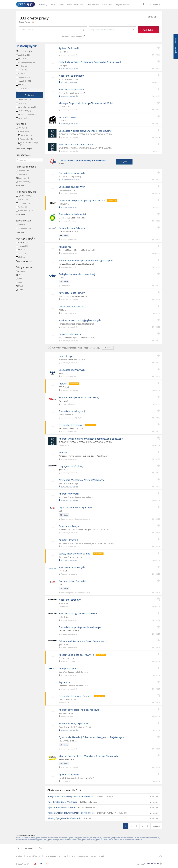Go to results page 2
This screenshot has height=868, width=178.
(x=131, y=826)
